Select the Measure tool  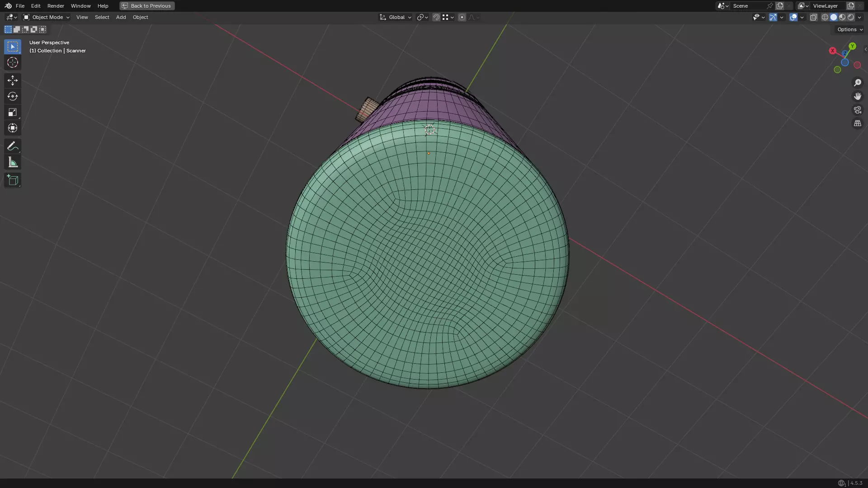[12, 162]
